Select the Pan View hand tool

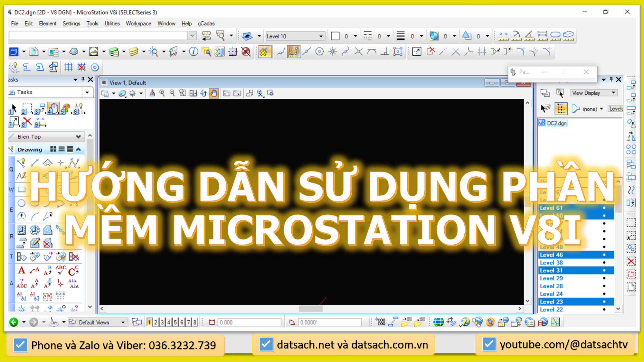pyautogui.click(x=214, y=93)
